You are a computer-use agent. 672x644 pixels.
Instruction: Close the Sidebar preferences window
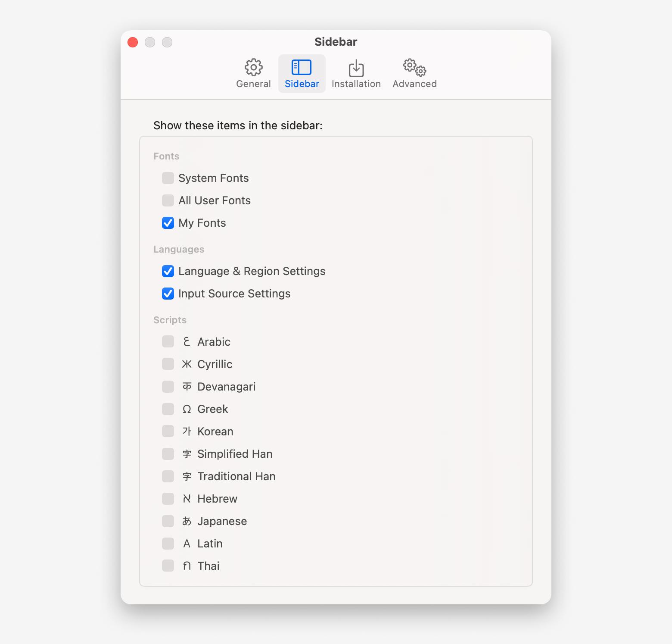(x=133, y=42)
